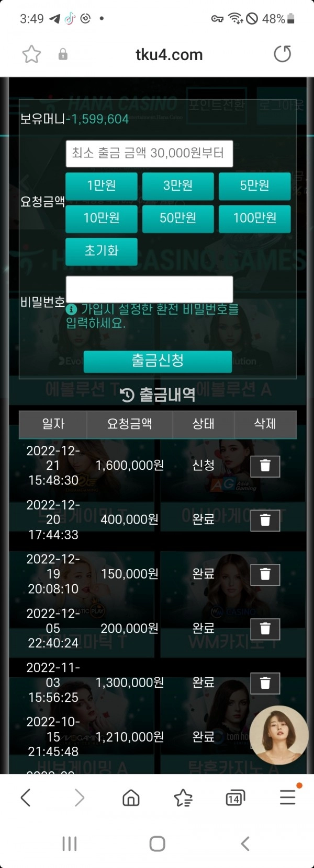Open the chat avatar with woman's photo

278,734
